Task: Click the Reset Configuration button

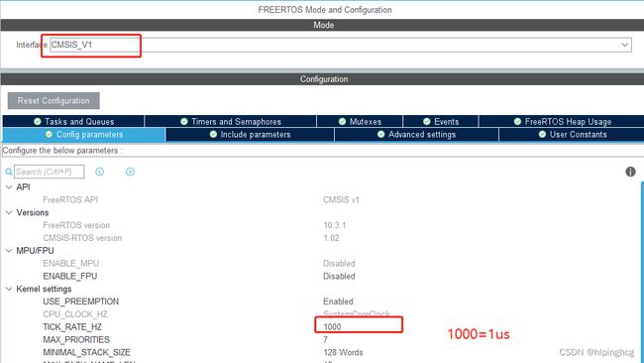Action: (54, 101)
